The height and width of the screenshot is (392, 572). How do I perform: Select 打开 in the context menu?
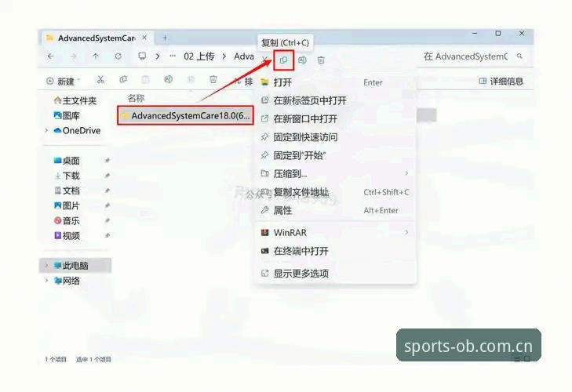[335, 82]
